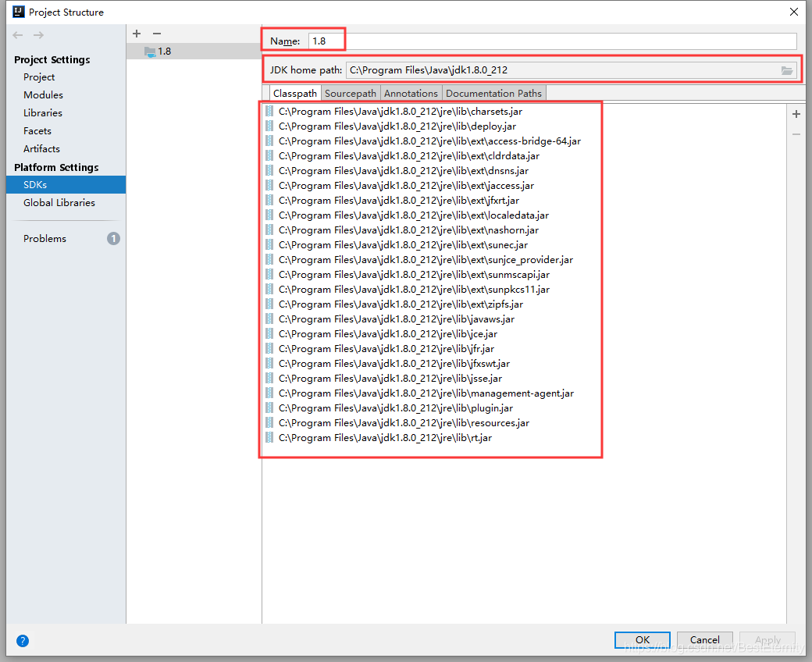
Task: Select the jsse.jar entry
Action: click(390, 379)
